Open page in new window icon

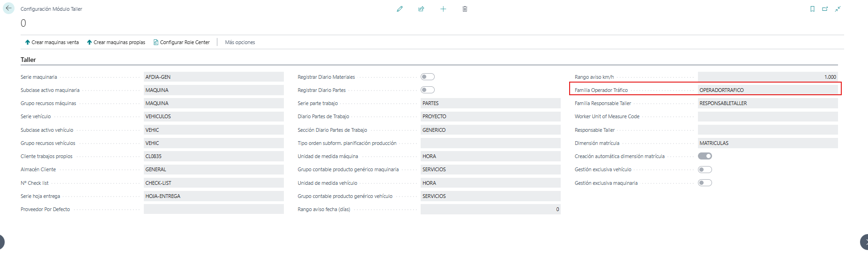(x=825, y=9)
